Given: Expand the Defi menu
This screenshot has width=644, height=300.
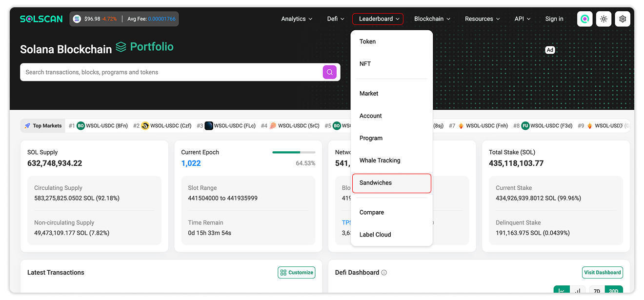Looking at the screenshot, I should click(336, 19).
